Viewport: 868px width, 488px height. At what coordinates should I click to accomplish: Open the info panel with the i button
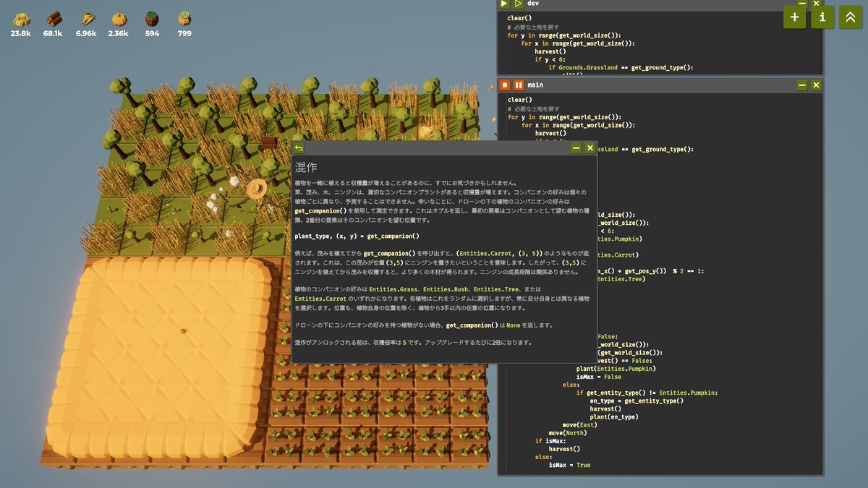coord(822,17)
